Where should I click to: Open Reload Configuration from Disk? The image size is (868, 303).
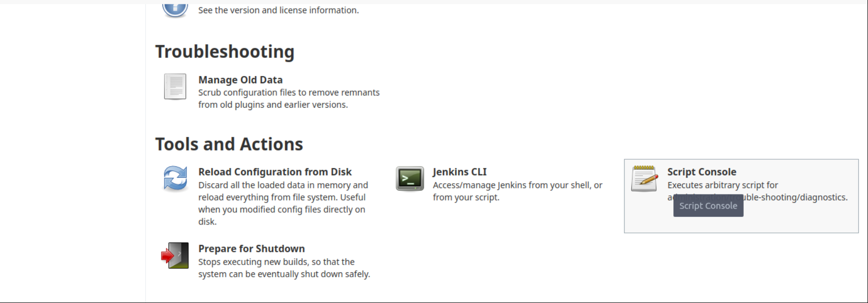click(275, 172)
